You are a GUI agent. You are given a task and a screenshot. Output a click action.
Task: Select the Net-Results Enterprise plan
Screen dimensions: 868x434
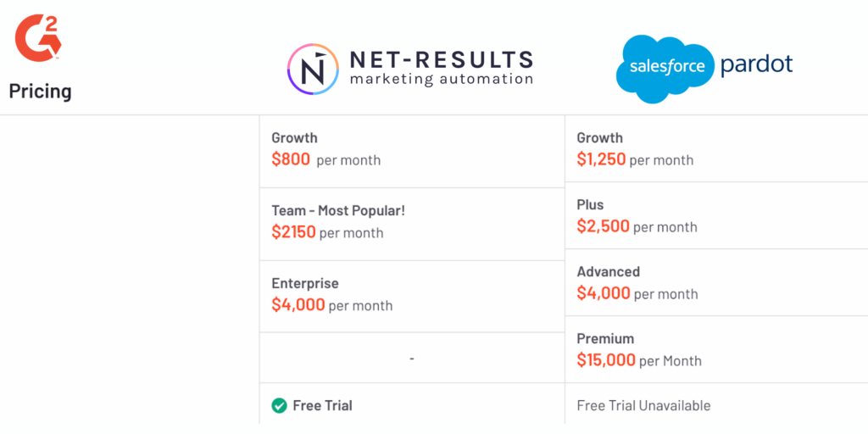[x=412, y=296]
